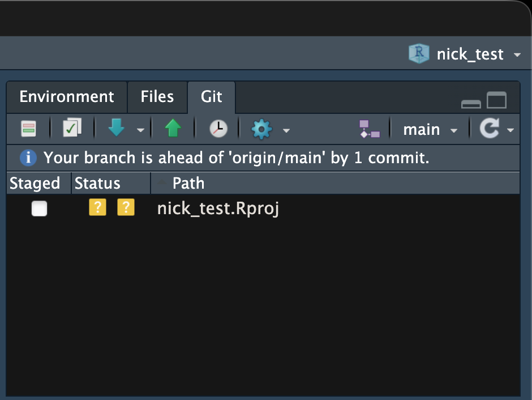This screenshot has height=400, width=532.
Task: Push commits with the green up arrow
Action: pyautogui.click(x=173, y=129)
